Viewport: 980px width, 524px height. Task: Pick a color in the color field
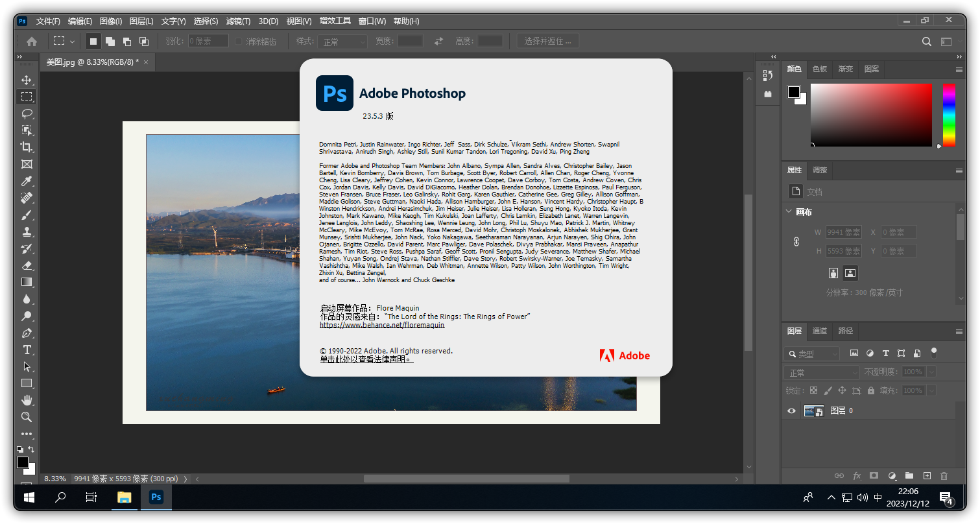pos(871,114)
